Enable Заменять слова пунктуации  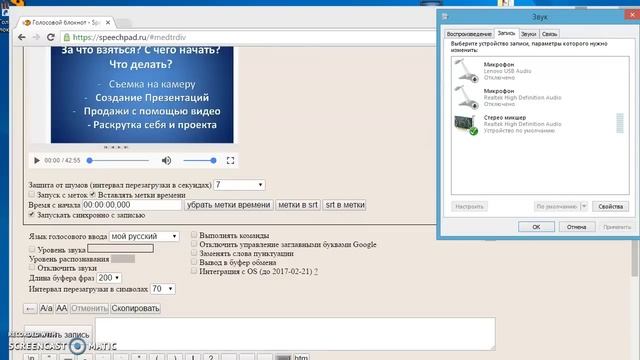pyautogui.click(x=194, y=253)
